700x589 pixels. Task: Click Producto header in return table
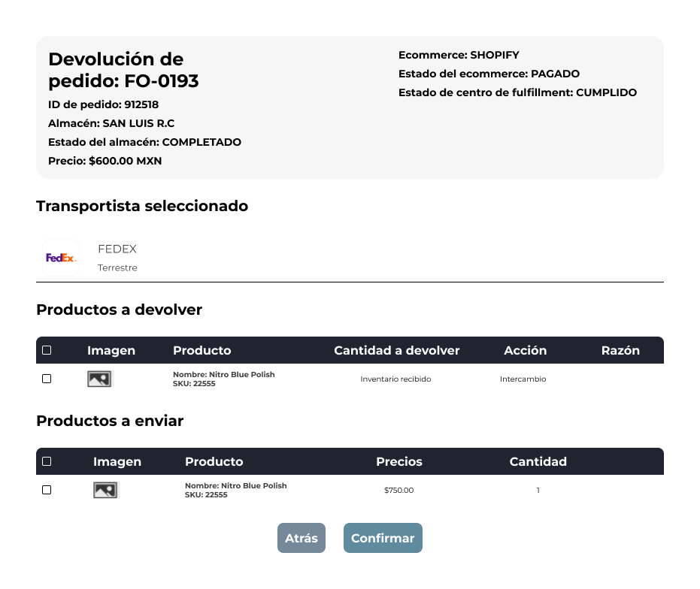(202, 350)
